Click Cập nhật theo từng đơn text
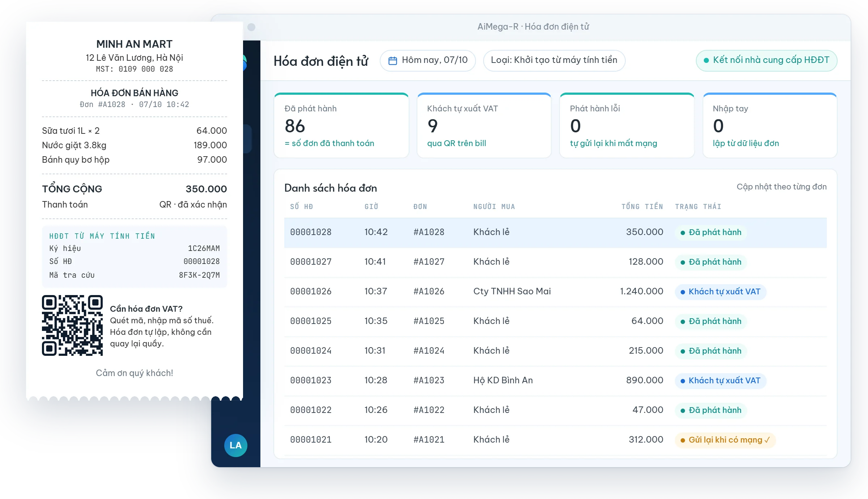The image size is (868, 499). tap(782, 187)
